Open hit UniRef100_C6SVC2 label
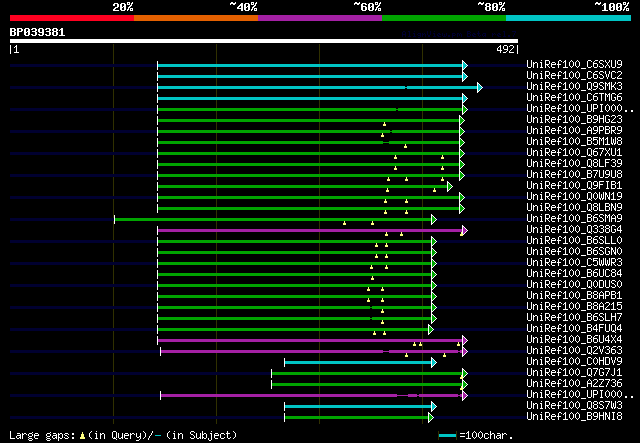Screen dimensions: 640x443 574,76
